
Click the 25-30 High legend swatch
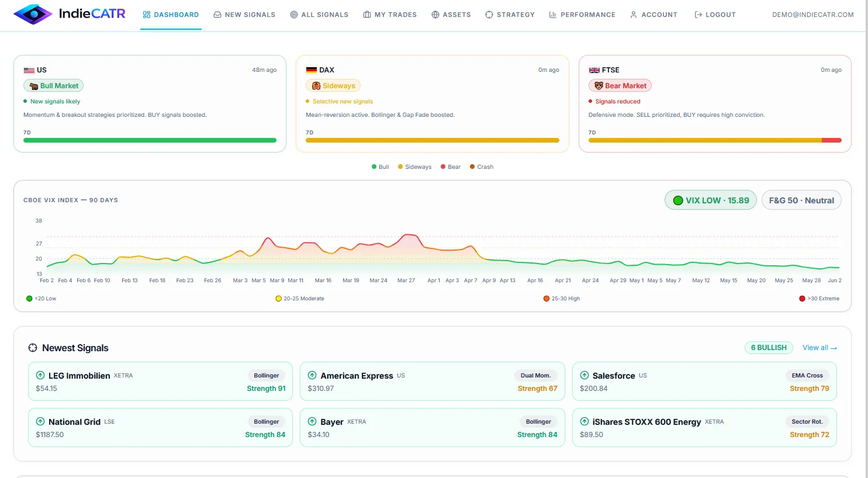coord(547,299)
